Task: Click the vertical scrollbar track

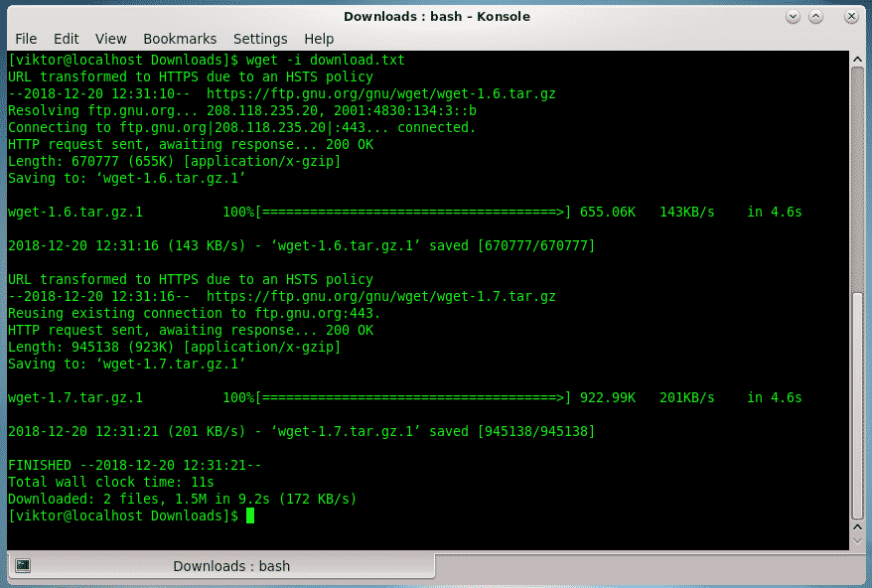Action: coord(857,178)
